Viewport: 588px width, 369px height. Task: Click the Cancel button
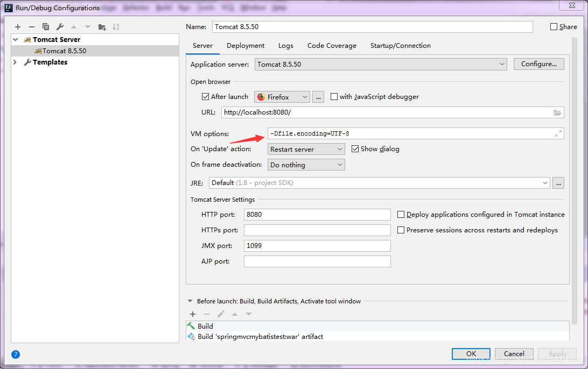point(514,353)
